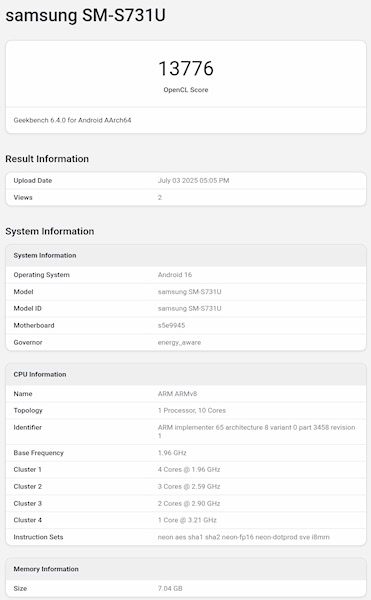Click the Identifier label

28,427
